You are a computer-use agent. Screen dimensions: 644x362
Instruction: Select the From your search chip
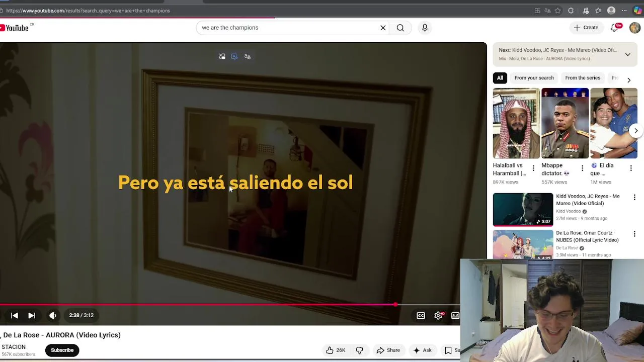534,78
